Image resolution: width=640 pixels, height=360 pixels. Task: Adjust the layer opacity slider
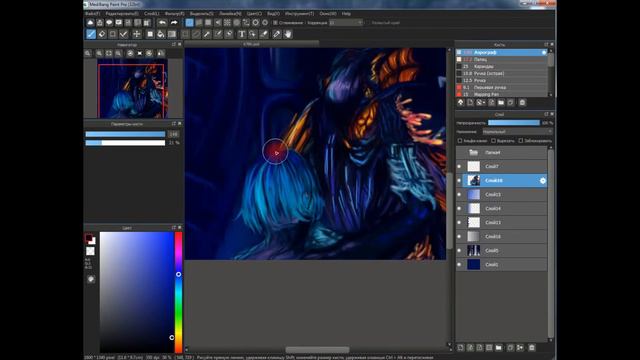(514, 122)
